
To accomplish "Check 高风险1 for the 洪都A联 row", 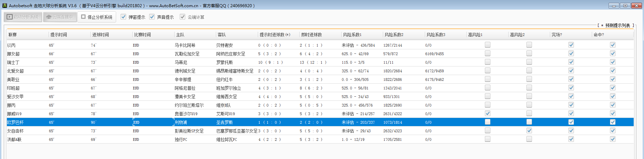I will click(x=487, y=139).
